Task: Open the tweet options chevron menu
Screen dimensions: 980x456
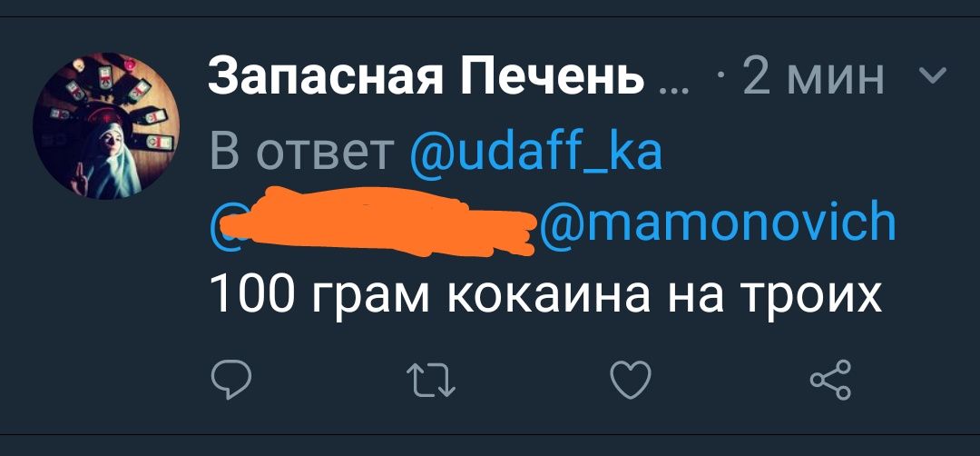Action: [935, 76]
